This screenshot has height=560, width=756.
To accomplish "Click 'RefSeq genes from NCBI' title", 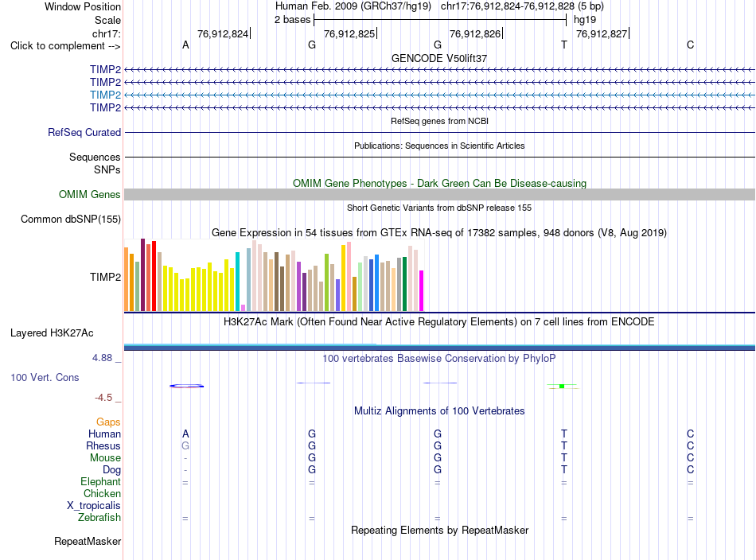I will click(440, 121).
